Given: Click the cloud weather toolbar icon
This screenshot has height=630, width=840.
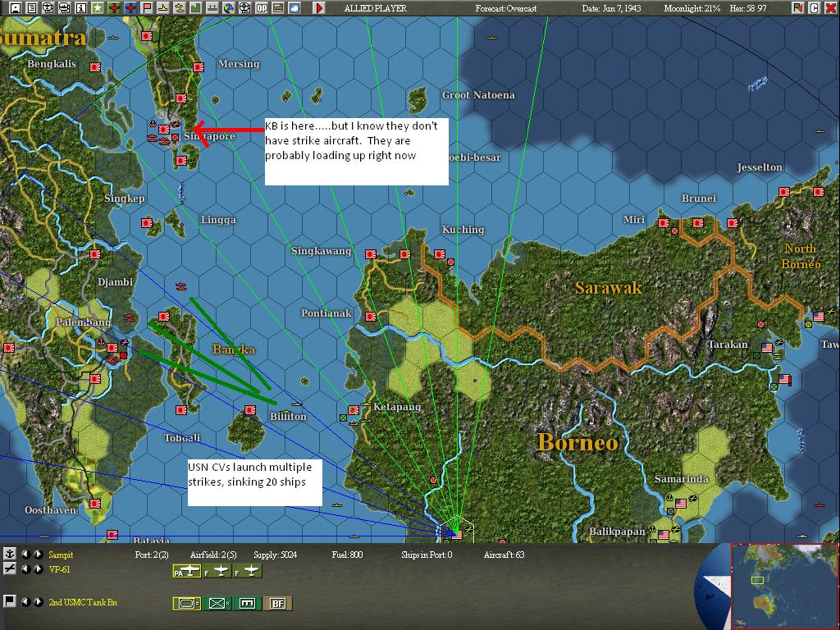Looking at the screenshot, I should tap(294, 7).
